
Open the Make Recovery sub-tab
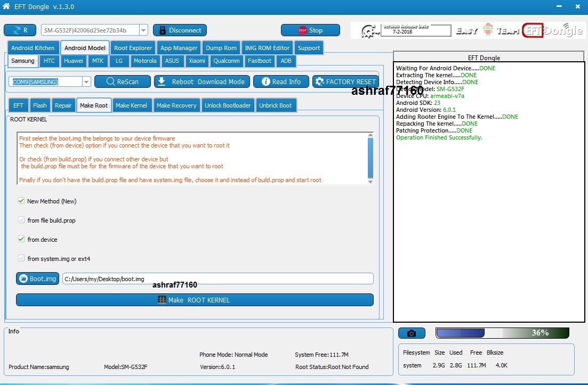click(x=176, y=105)
